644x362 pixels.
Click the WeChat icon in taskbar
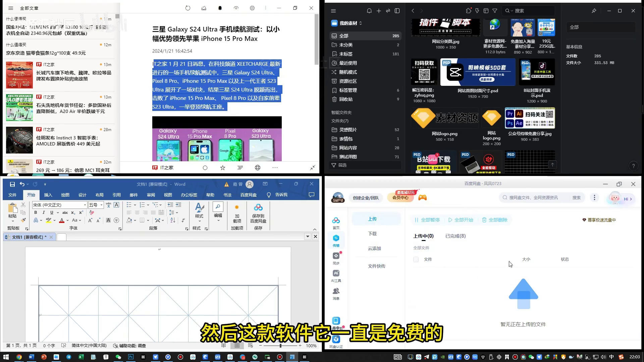point(118,357)
